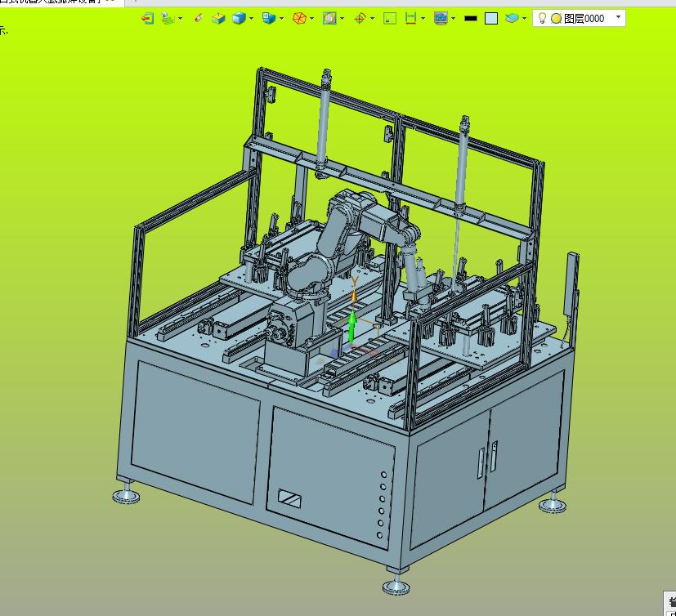
Task: Open dropdown beside red crosshair icon
Action: tap(372, 19)
